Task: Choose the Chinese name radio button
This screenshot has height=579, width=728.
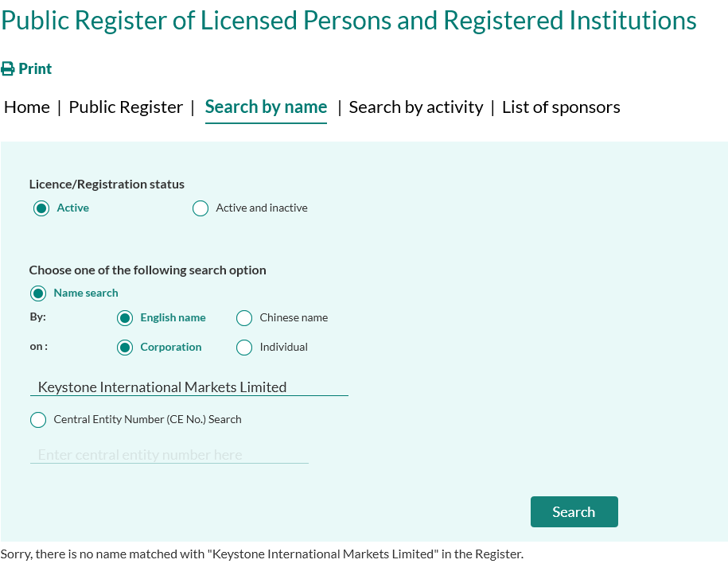Action: (244, 318)
